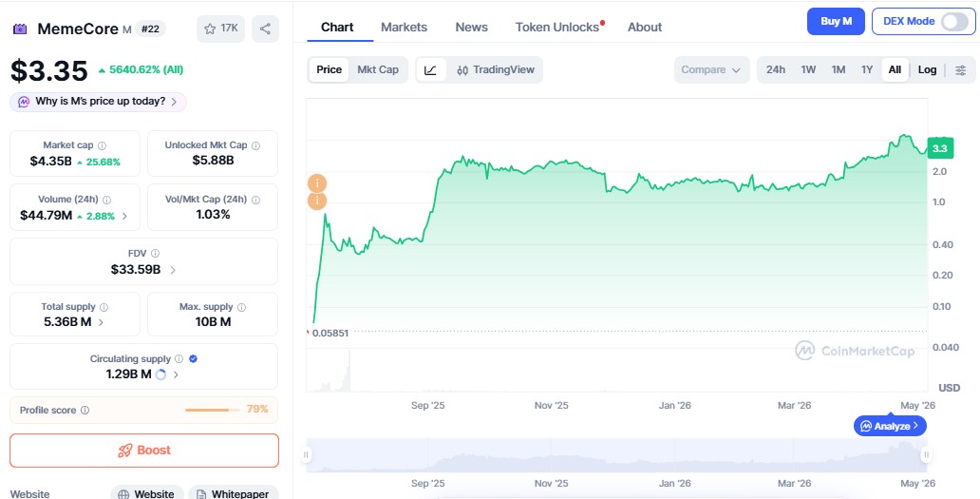Click the Vol/Mkt Cap info icon
The width and height of the screenshot is (980, 499).
point(255,200)
